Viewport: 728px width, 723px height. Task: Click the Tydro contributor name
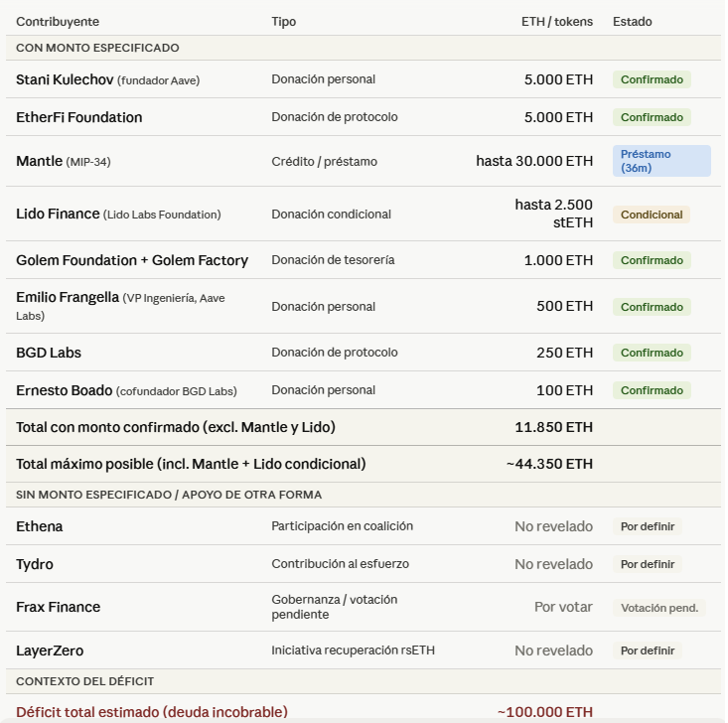coord(35,564)
